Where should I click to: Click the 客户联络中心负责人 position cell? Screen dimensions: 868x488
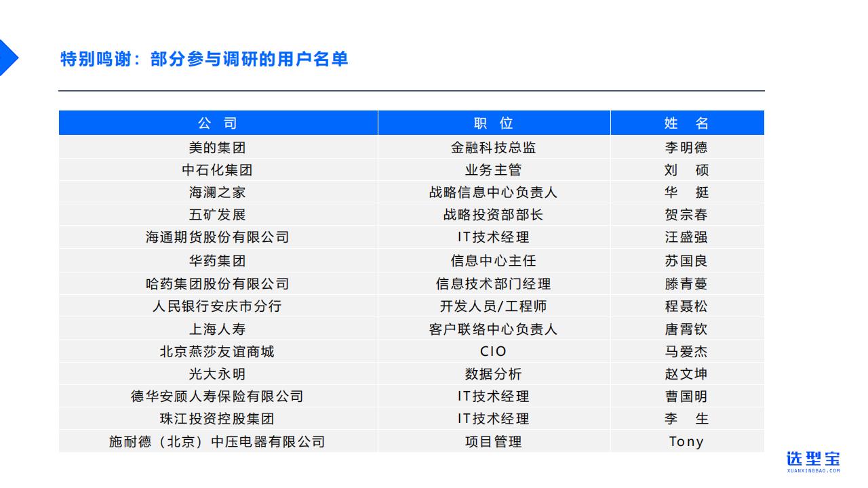coord(494,329)
